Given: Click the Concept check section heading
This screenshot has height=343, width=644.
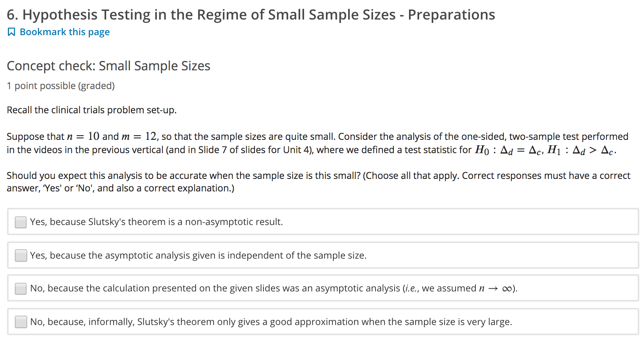Looking at the screenshot, I should pyautogui.click(x=108, y=66).
